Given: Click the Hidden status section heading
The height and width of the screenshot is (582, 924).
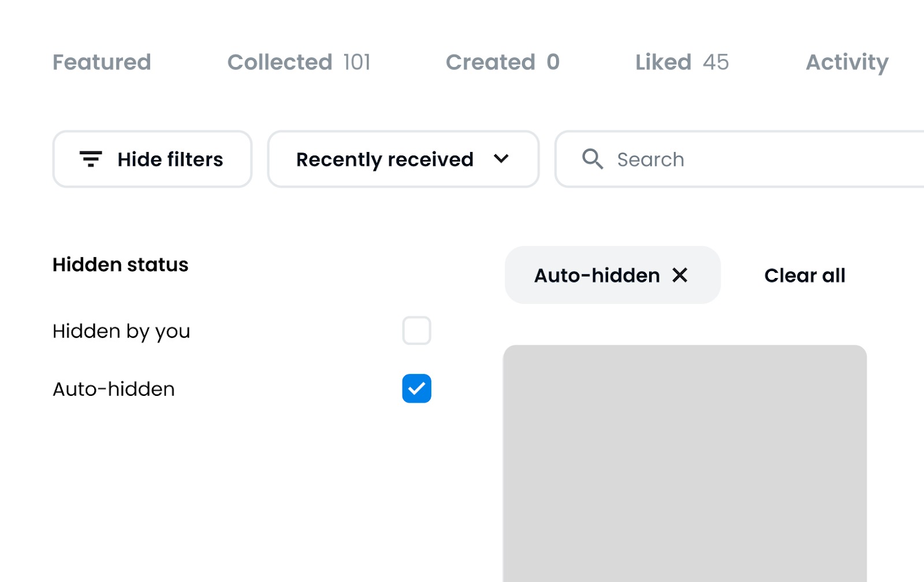Looking at the screenshot, I should [x=120, y=265].
